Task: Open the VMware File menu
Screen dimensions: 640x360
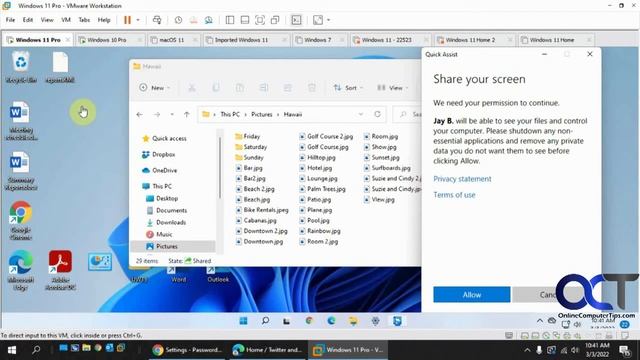Action: point(10,20)
